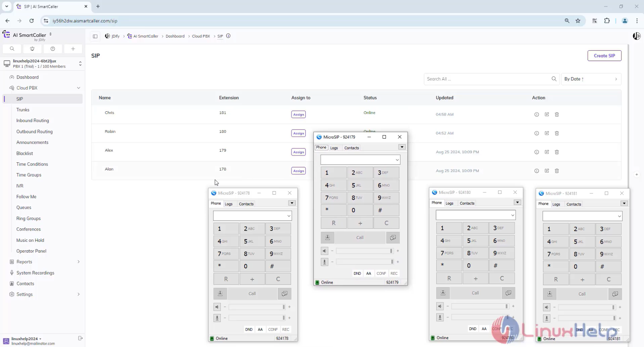Open Contacts tab in MicroSIP 924180
644x347 pixels.
coord(467,203)
